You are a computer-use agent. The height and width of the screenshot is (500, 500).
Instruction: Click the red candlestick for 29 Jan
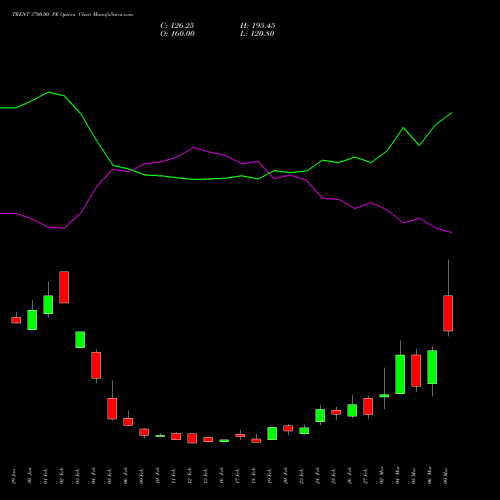coord(16,320)
